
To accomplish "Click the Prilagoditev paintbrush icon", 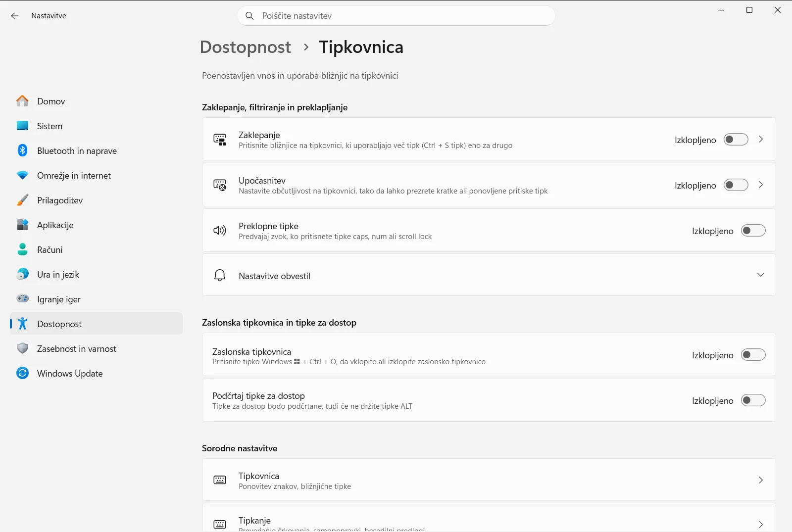I will tap(22, 200).
